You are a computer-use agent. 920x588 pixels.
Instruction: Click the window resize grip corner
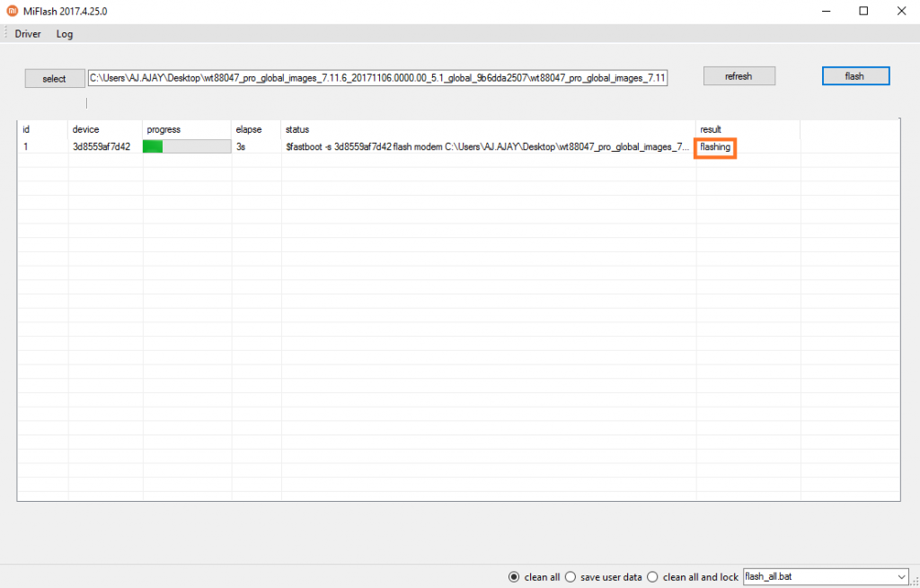click(915, 582)
